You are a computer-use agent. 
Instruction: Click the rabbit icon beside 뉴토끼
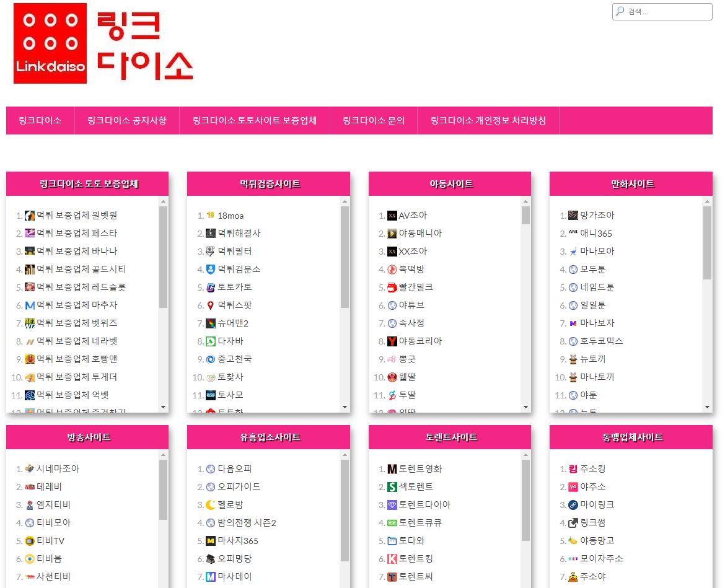coord(573,359)
